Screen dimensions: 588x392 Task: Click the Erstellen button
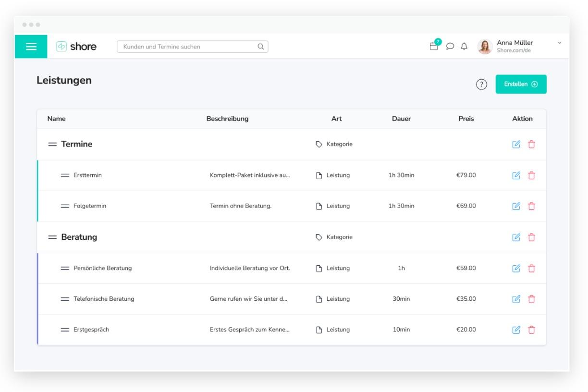point(521,84)
